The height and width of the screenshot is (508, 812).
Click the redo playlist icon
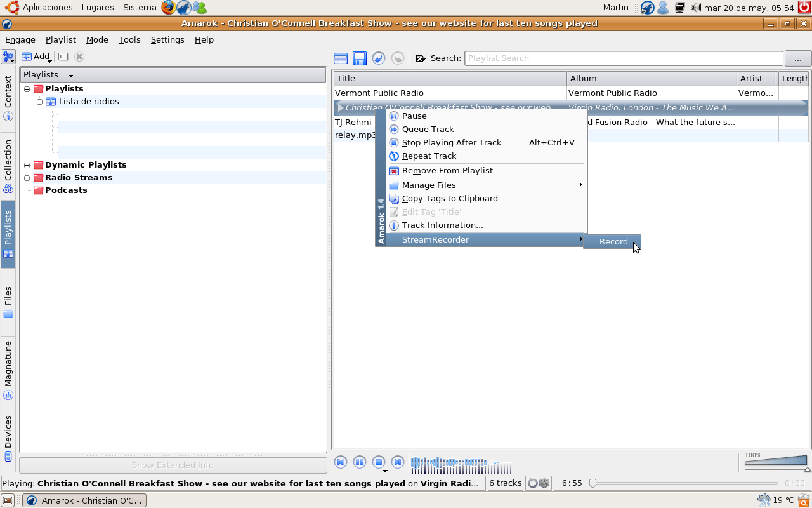tap(398, 58)
